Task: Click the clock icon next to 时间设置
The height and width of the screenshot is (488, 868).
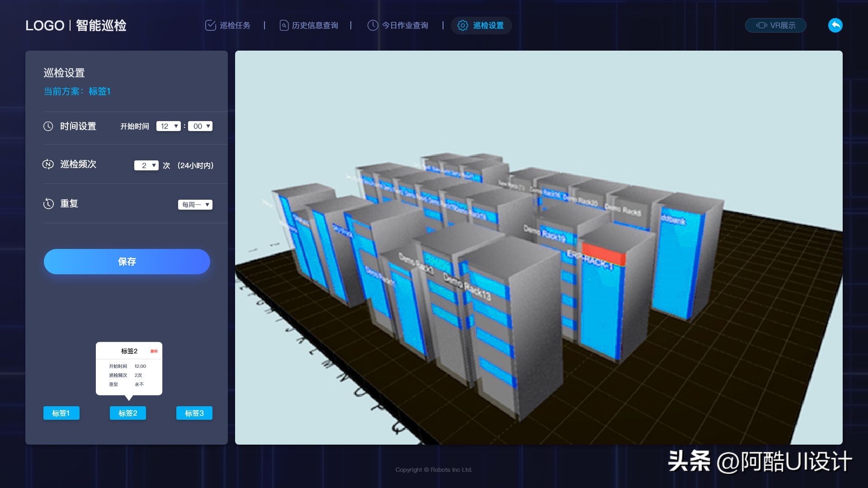Action: (x=48, y=127)
